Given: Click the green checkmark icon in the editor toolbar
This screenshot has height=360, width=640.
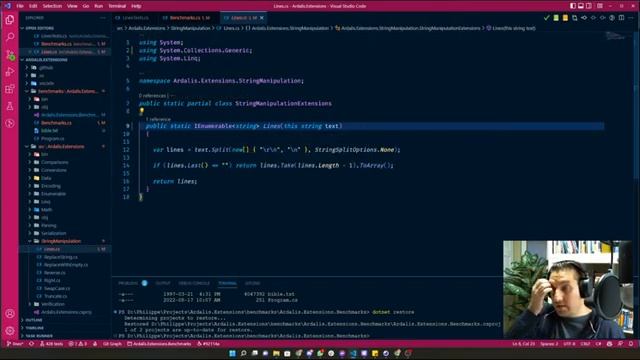Looking at the screenshot, I should 547,18.
